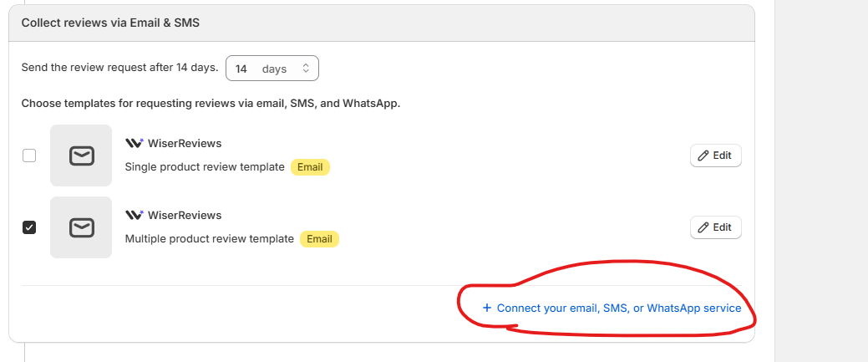Enable the Single product review template checkbox
This screenshot has height=362, width=868.
click(29, 156)
